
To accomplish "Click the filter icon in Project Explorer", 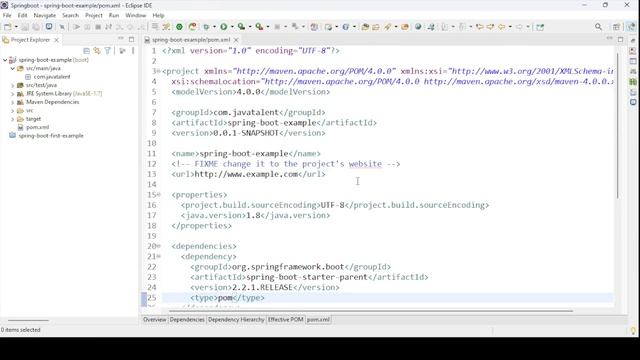I will pos(108,51).
